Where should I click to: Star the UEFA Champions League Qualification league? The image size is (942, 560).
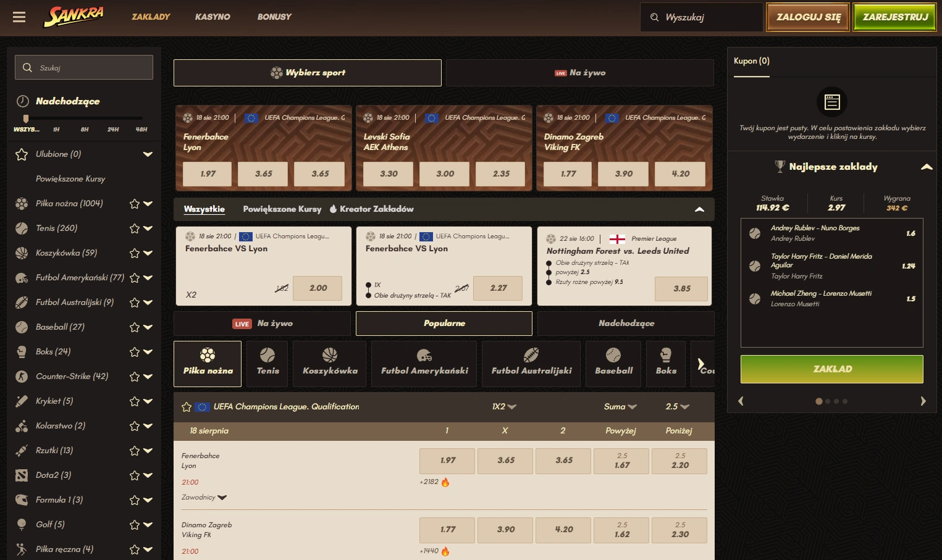tap(187, 407)
